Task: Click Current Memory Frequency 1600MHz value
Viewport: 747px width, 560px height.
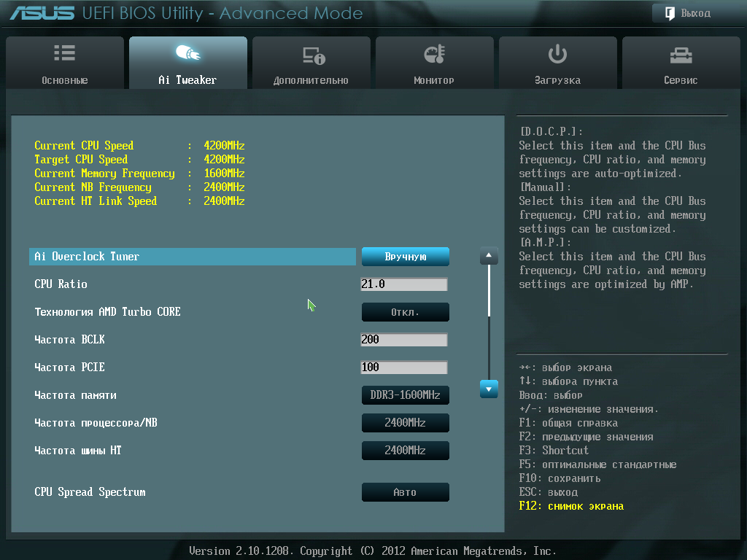Action: click(225, 173)
